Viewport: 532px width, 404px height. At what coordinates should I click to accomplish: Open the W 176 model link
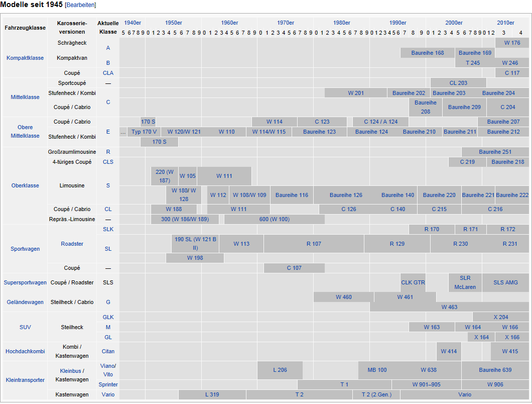[x=511, y=43]
